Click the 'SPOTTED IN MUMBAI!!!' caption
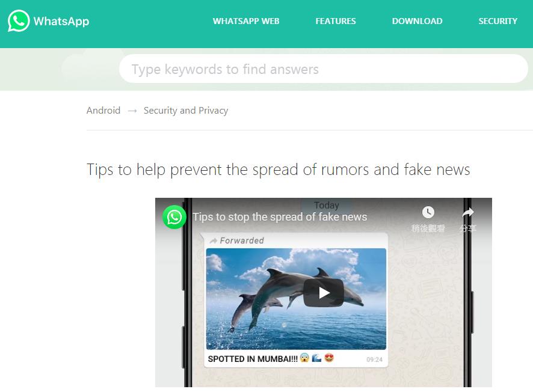The width and height of the screenshot is (533, 392). pyautogui.click(x=253, y=359)
